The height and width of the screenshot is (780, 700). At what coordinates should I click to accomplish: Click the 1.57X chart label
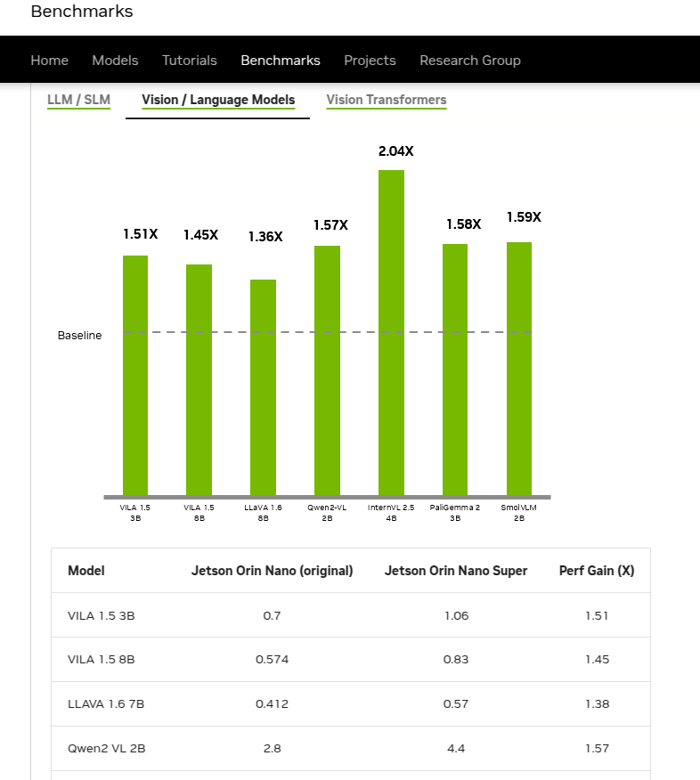point(330,225)
